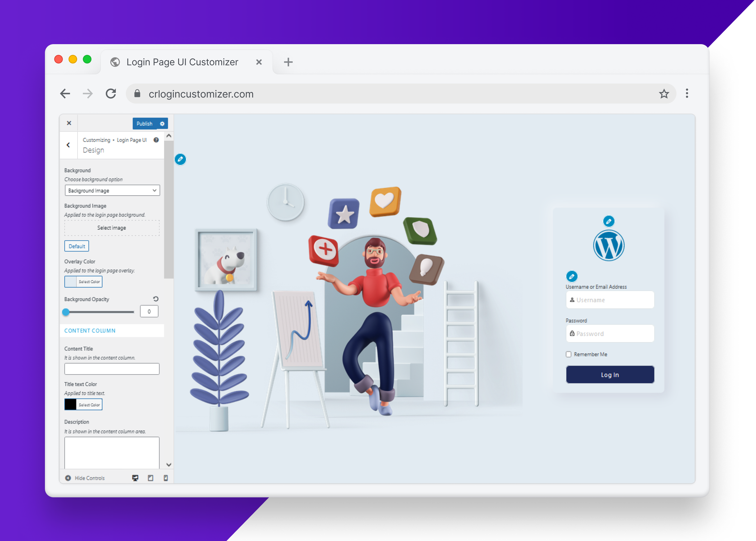Click the settings gear next to Publish
This screenshot has width=756, height=541.
pyautogui.click(x=162, y=124)
